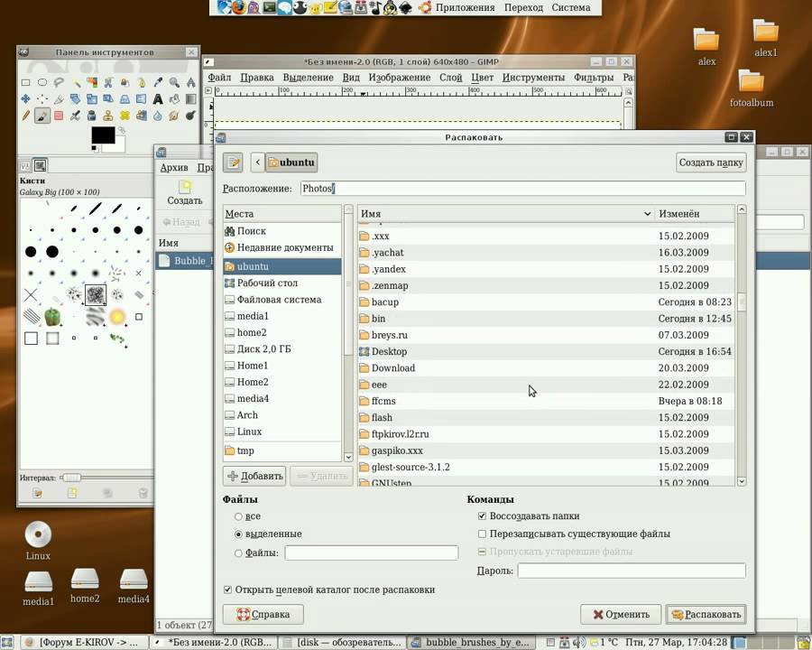Click scroll-down arrow of the Places list

[348, 457]
